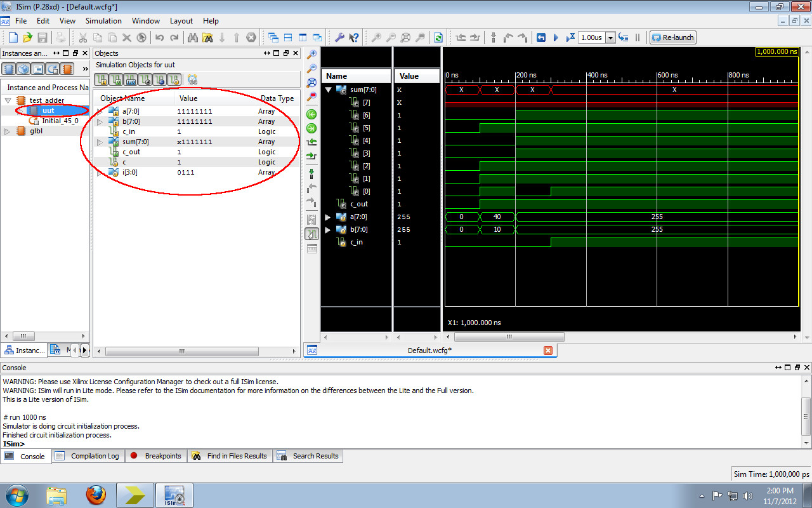Open the simulation run duration dropdown
812x508 pixels.
coord(611,37)
